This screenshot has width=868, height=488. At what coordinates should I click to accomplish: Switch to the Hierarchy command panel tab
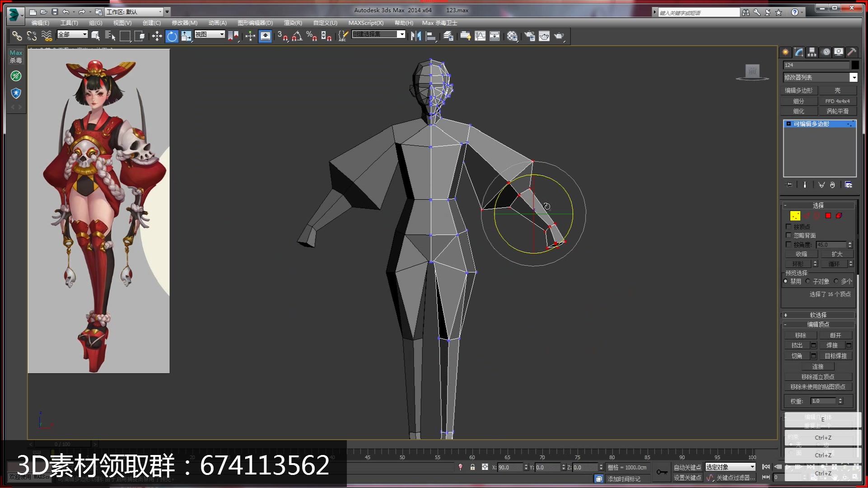(812, 52)
